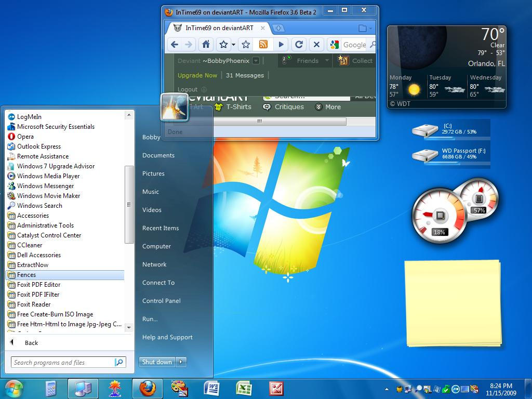Expand the More menu on deviantART
This screenshot has height=399, width=532.
pos(328,107)
